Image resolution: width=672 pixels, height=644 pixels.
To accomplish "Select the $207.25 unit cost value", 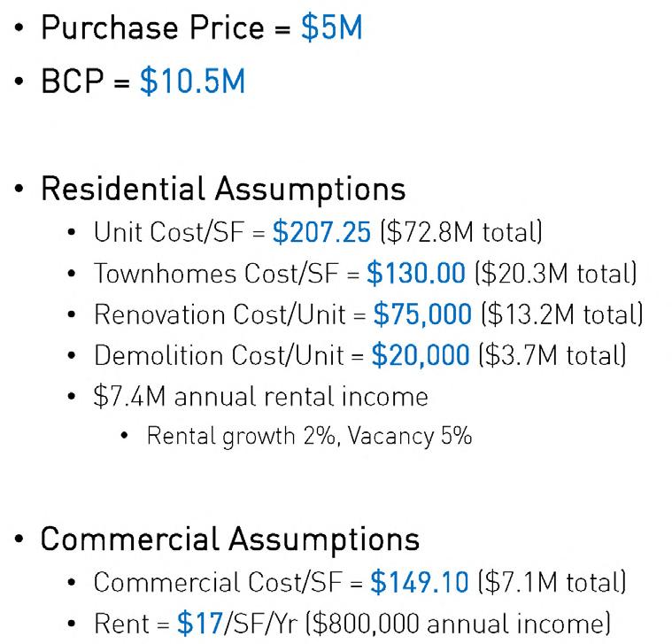I will (x=321, y=232).
